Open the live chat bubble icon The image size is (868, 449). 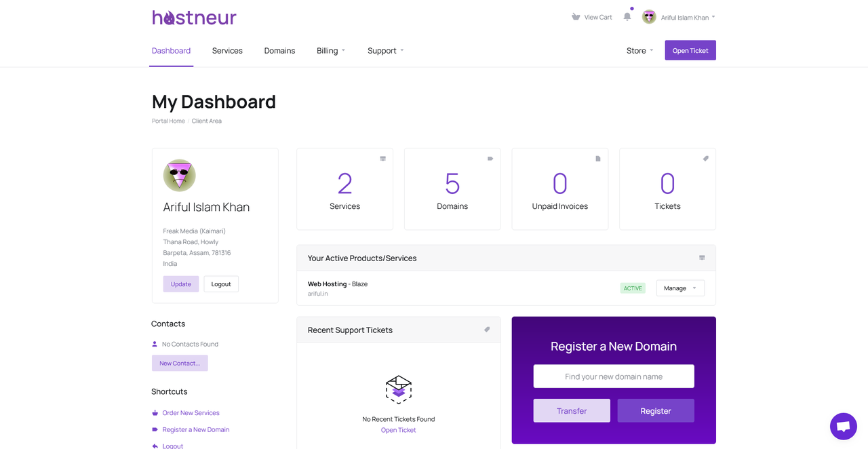pyautogui.click(x=844, y=427)
